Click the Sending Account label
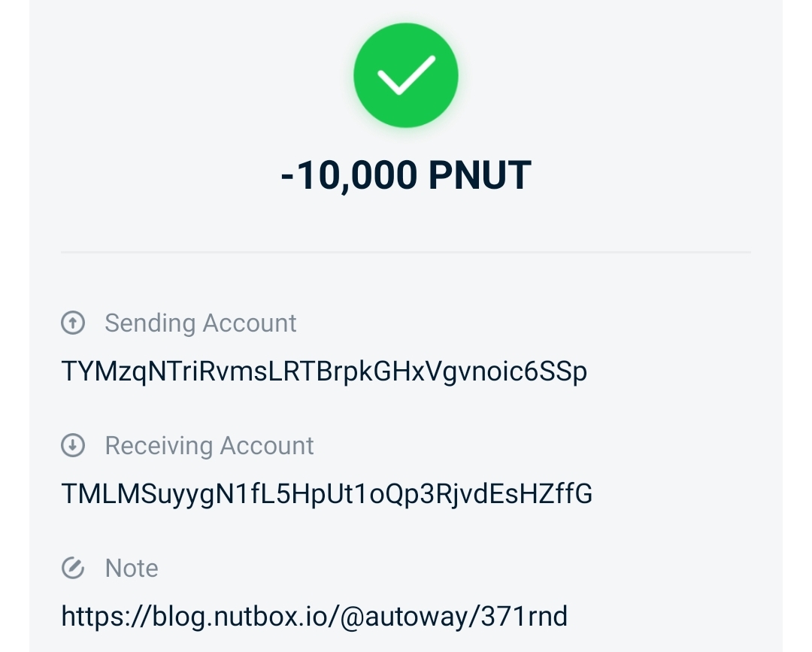Screen dimensions: 812x652 (200, 323)
